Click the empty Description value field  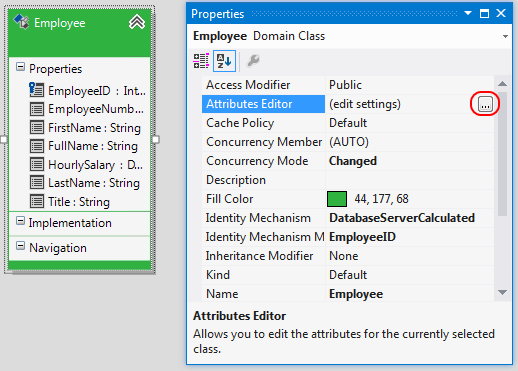click(410, 180)
